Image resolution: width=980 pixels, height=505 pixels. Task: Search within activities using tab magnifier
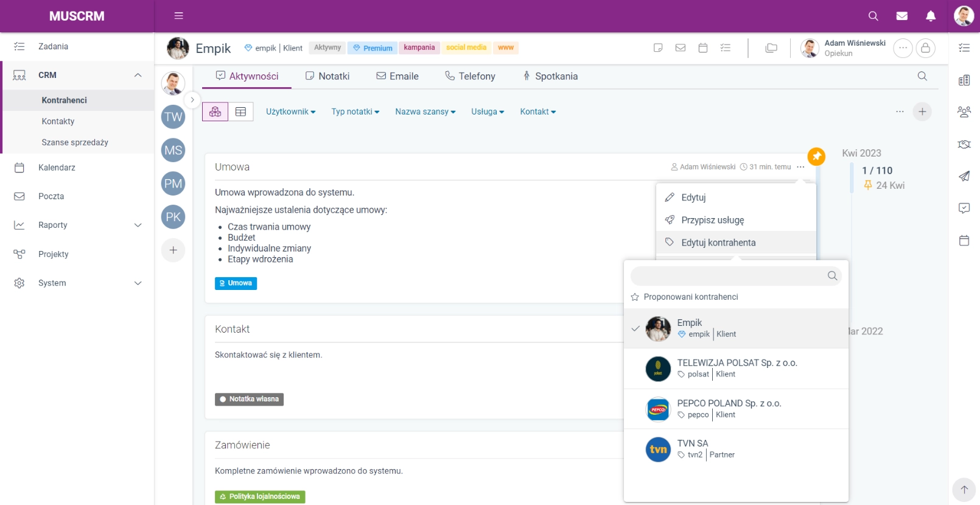[x=922, y=76]
